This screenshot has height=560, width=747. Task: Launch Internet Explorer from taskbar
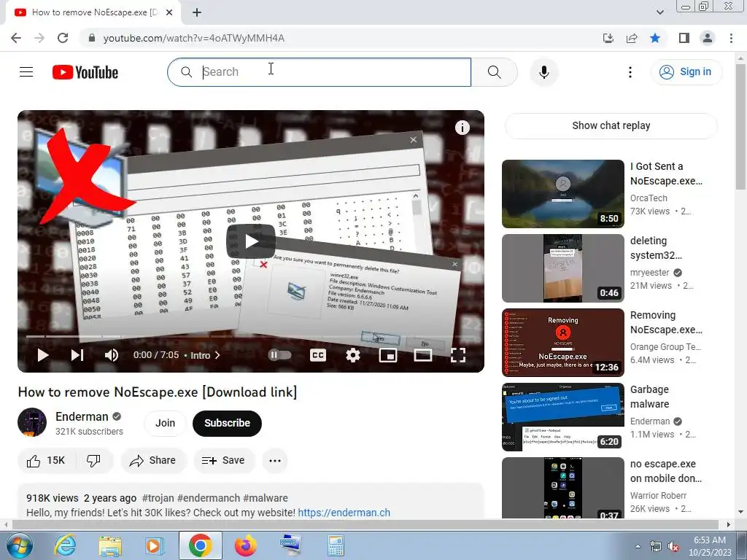coord(65,545)
